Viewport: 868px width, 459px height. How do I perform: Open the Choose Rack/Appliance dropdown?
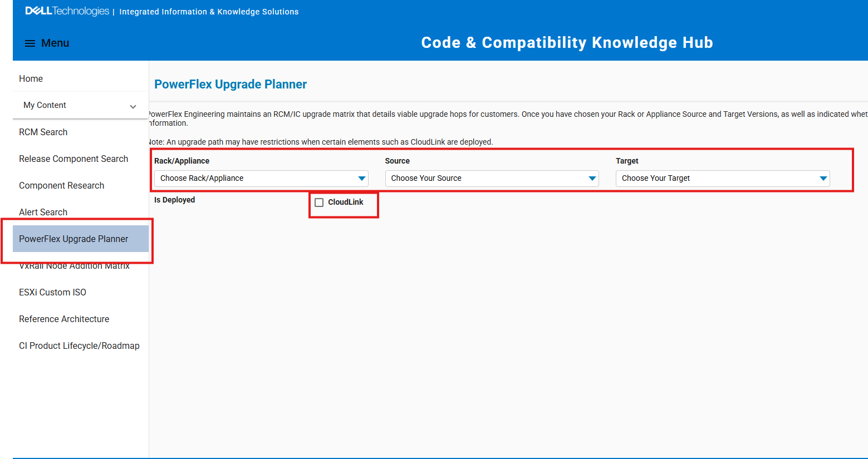click(x=261, y=179)
